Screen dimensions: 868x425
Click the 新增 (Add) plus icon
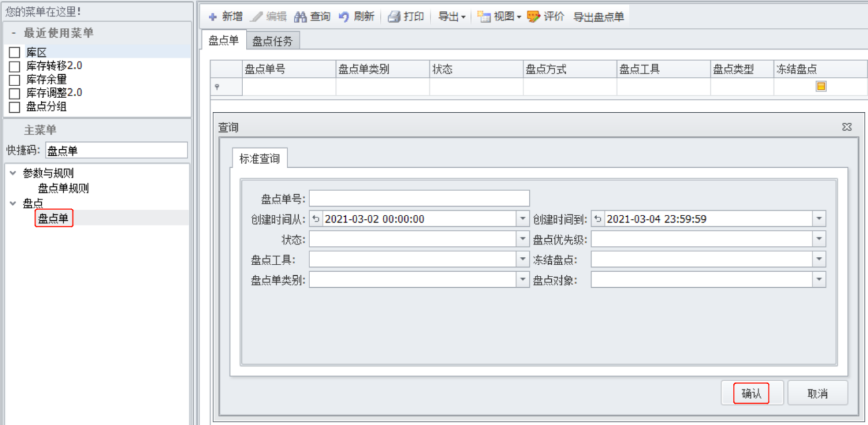click(213, 17)
